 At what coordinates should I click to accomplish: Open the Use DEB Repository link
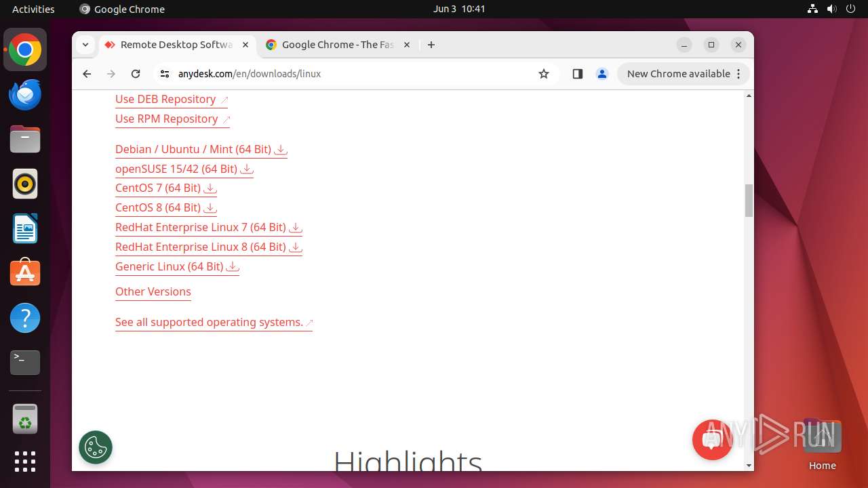[172, 99]
